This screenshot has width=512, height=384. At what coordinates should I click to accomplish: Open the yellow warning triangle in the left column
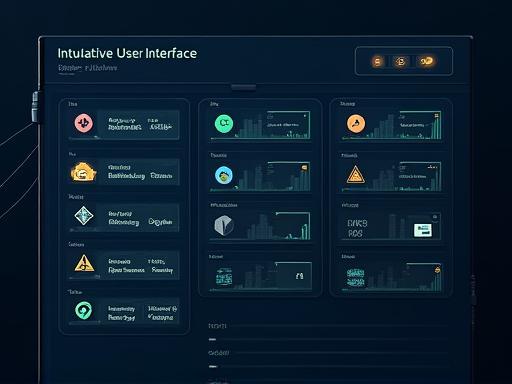[84, 263]
